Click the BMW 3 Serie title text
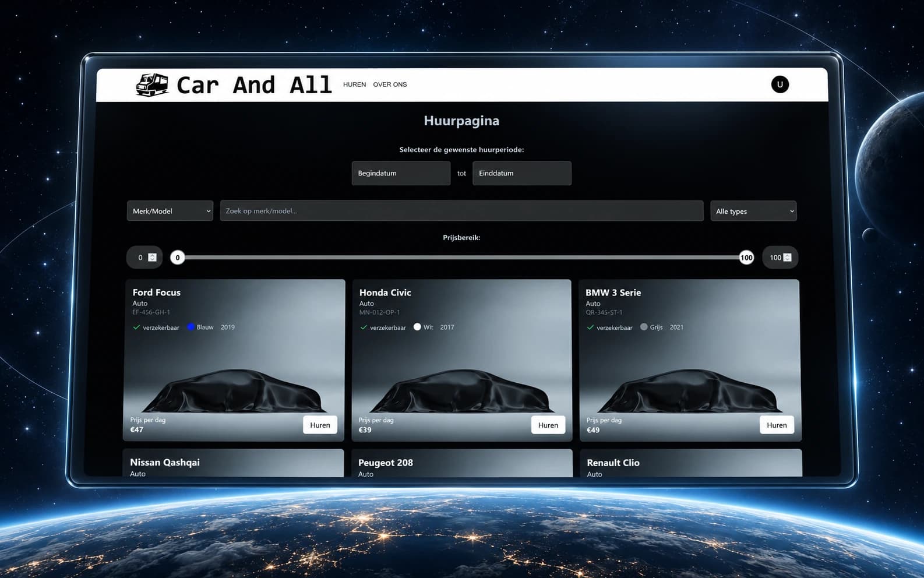Viewport: 924px width, 578px height. pos(613,292)
